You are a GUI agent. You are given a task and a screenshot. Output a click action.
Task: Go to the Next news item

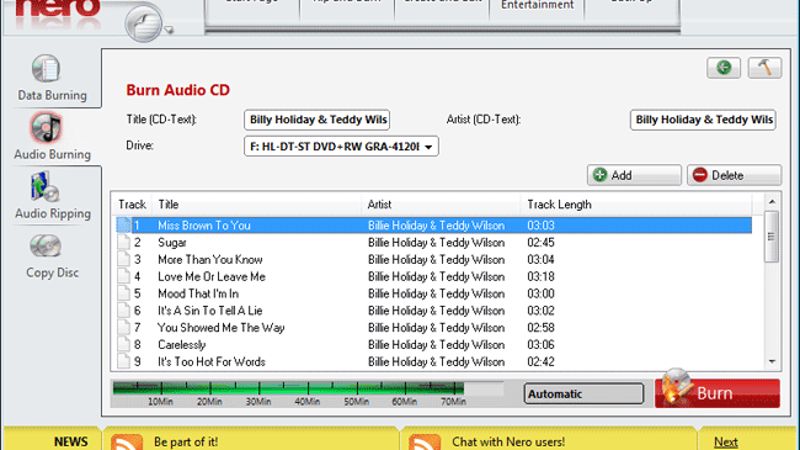(x=726, y=442)
